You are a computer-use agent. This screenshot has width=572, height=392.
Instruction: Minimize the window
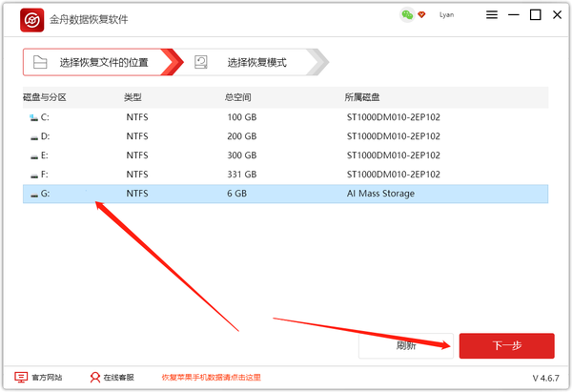pos(514,14)
